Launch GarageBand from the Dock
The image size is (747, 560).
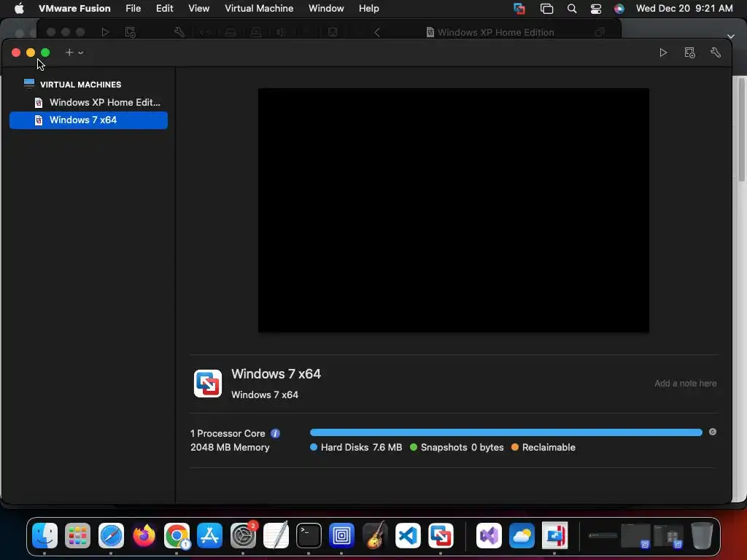tap(374, 535)
